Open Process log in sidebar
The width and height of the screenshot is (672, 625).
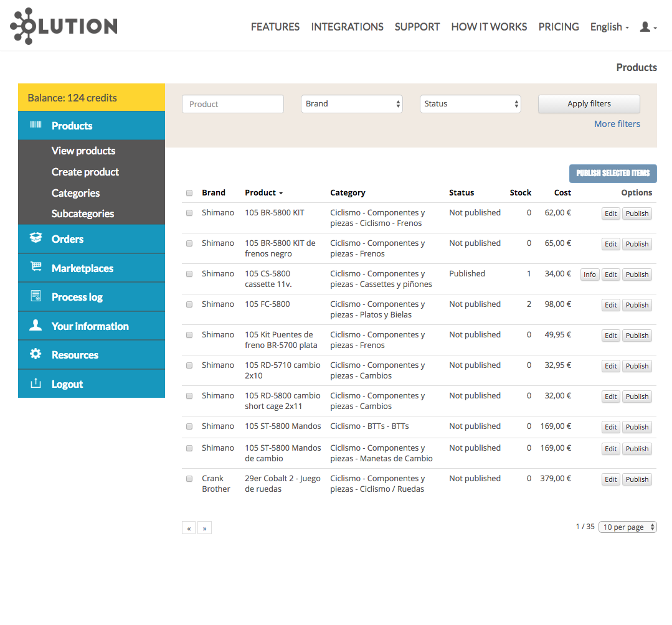tap(92, 297)
